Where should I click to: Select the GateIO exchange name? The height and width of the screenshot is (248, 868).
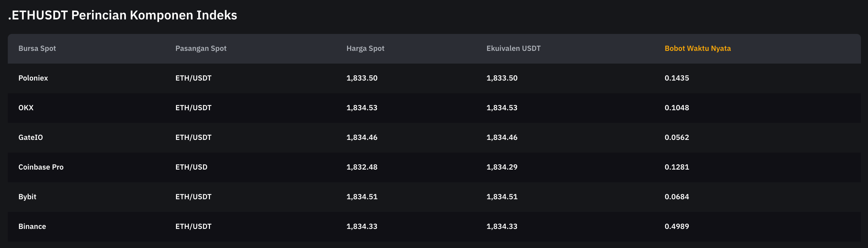click(30, 137)
